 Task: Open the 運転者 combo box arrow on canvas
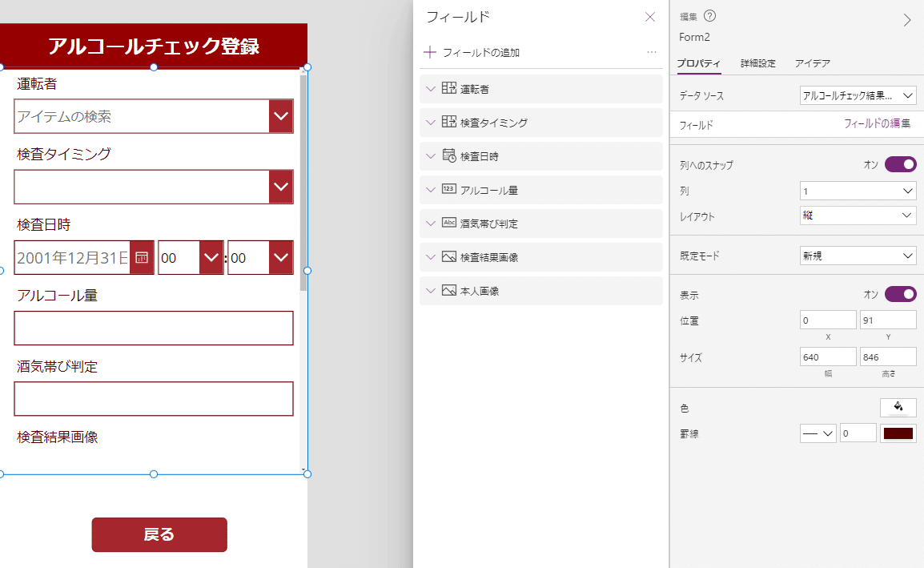pyautogui.click(x=281, y=116)
